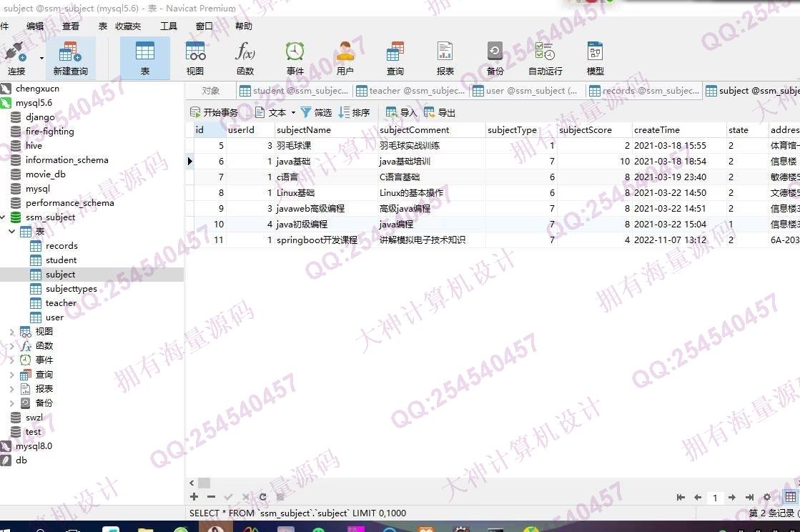Go to previous page arrow

pyautogui.click(x=698, y=497)
